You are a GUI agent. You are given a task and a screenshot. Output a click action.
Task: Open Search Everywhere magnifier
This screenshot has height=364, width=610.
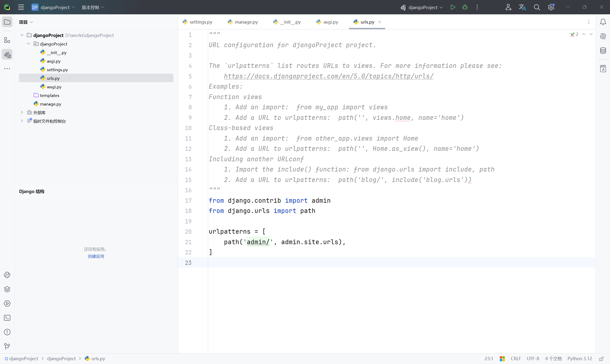537,7
